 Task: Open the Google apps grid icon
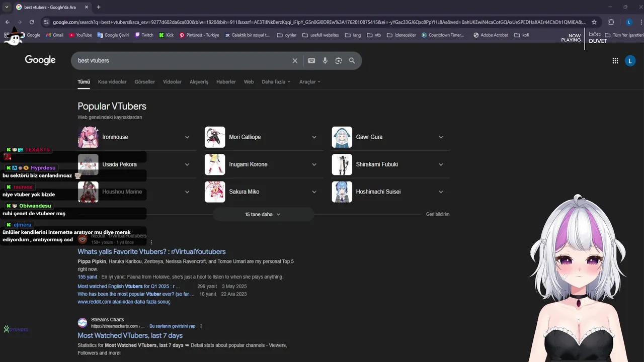(x=615, y=61)
